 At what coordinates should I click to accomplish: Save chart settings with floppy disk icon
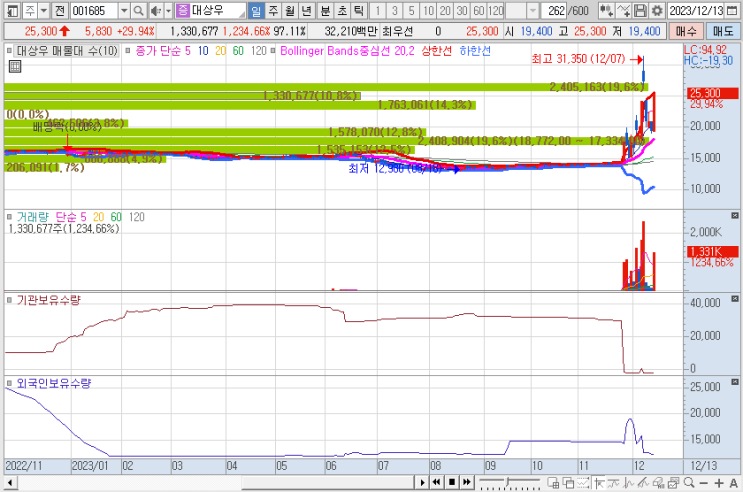(x=640, y=10)
